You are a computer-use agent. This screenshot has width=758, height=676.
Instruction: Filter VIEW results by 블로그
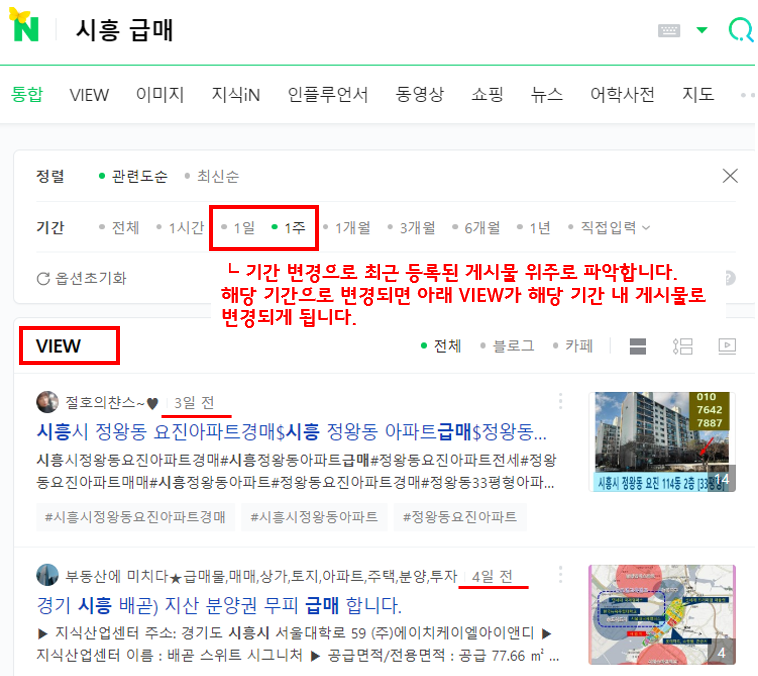click(507, 346)
